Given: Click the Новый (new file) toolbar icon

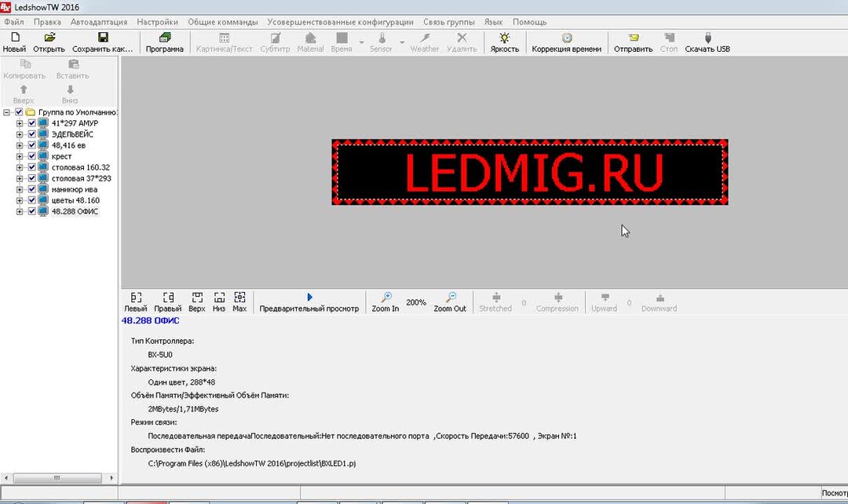Looking at the screenshot, I should click(15, 38).
